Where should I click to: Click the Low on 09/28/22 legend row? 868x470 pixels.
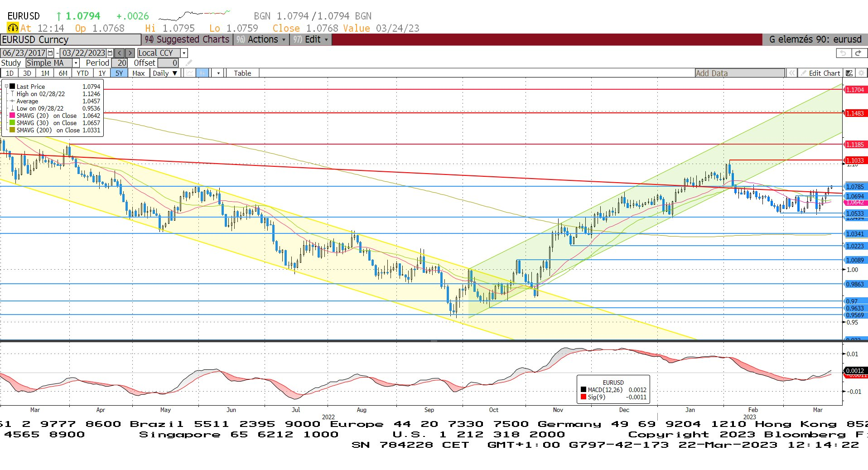[x=55, y=108]
